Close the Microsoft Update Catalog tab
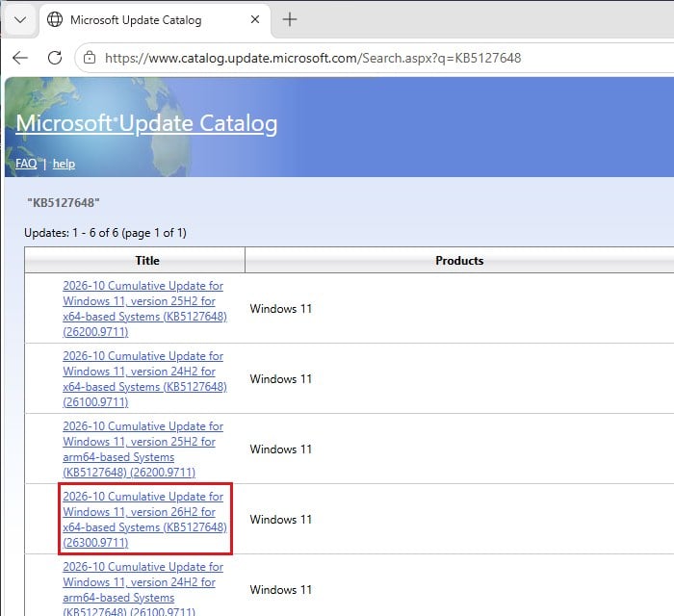 255,19
